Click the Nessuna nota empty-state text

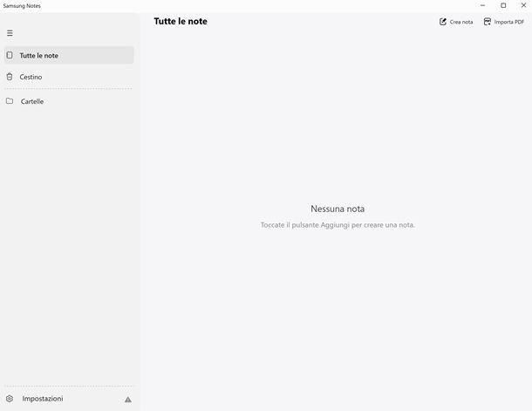click(338, 209)
